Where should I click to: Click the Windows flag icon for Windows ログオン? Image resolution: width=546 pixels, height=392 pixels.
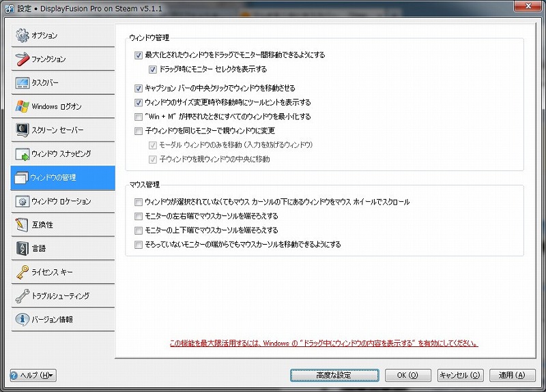23,106
